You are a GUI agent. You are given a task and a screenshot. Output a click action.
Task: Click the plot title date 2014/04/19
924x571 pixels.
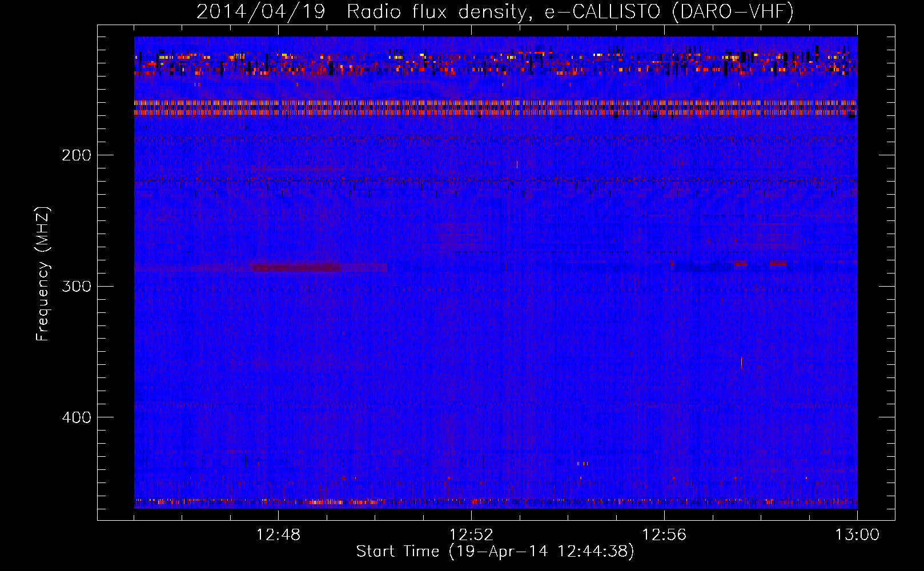coord(260,11)
